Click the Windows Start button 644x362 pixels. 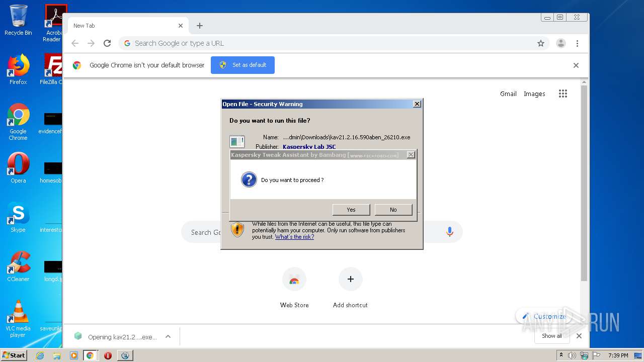(x=14, y=355)
